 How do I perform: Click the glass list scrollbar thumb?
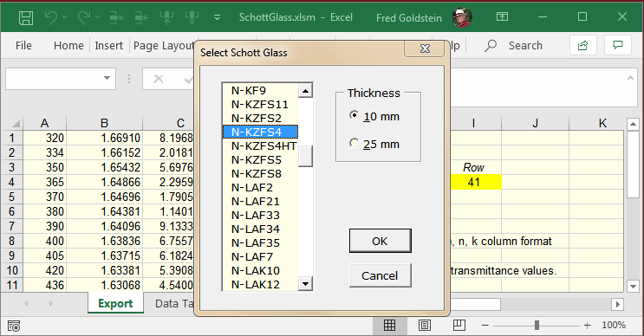(x=305, y=156)
